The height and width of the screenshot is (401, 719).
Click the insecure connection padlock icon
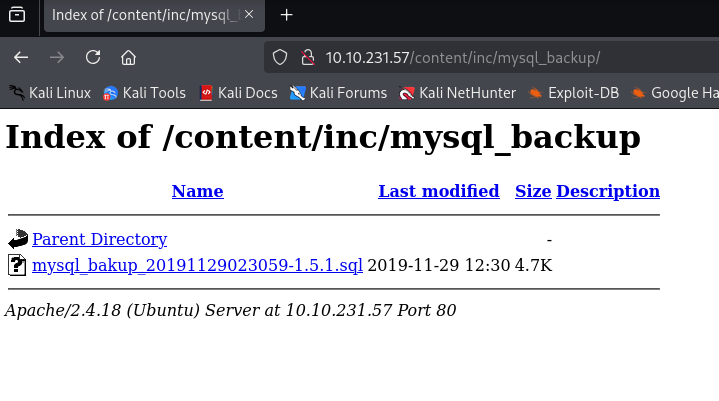tap(307, 57)
